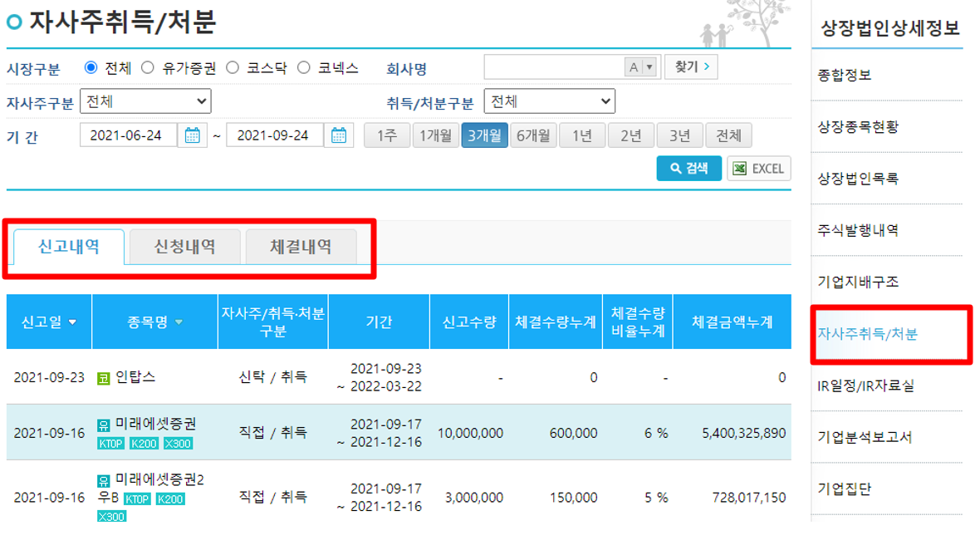Set period to 1개월
980x545 pixels.
point(436,135)
